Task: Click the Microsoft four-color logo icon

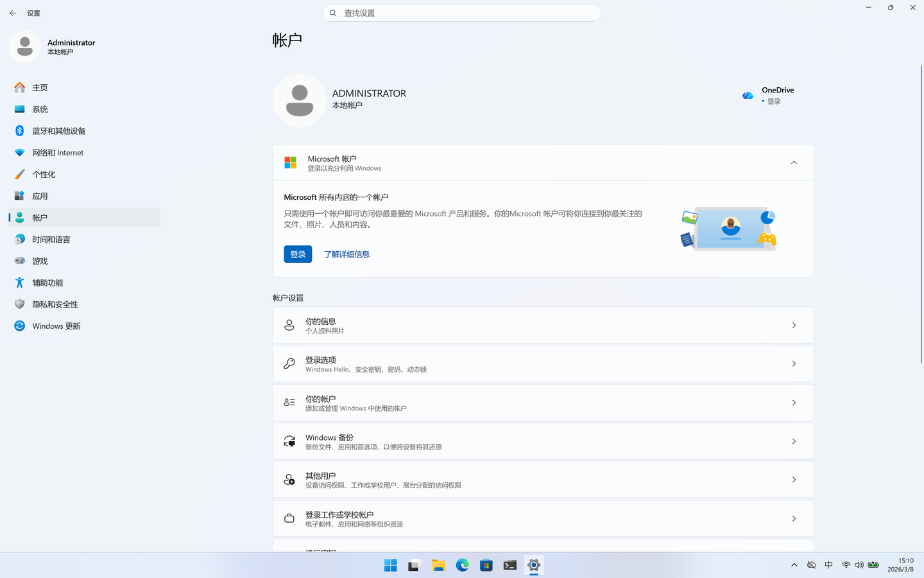Action: (x=291, y=162)
